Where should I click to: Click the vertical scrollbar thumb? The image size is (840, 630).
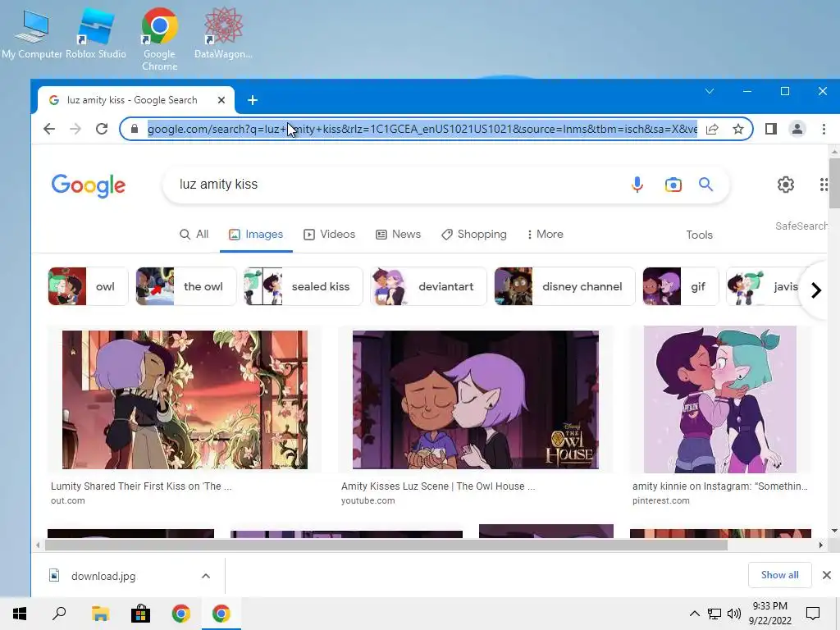tap(834, 183)
